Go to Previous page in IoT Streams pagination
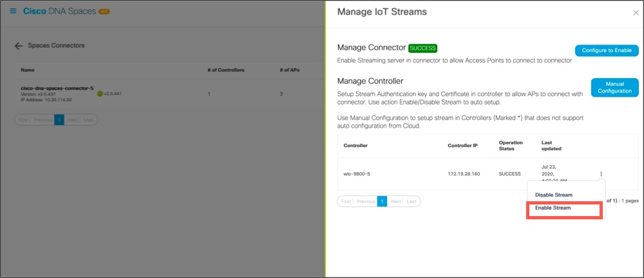 click(366, 201)
